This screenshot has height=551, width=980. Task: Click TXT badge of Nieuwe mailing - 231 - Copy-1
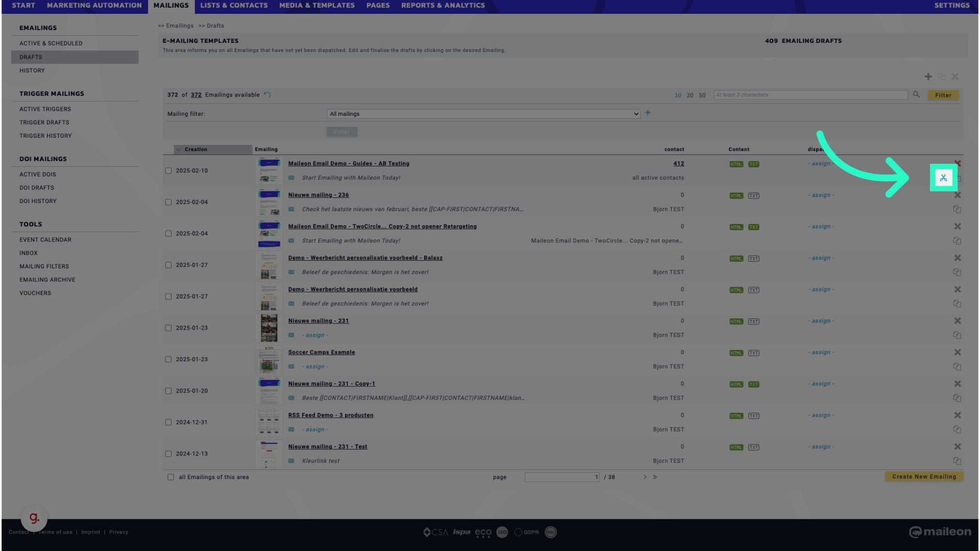(x=754, y=384)
